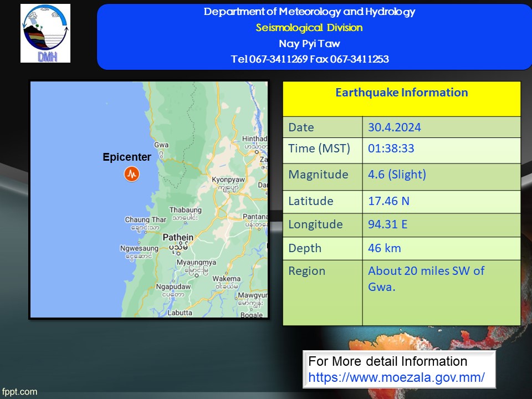Click the 'Gwa' town label on map
Screen dimensions: 532x399
[x=161, y=145]
